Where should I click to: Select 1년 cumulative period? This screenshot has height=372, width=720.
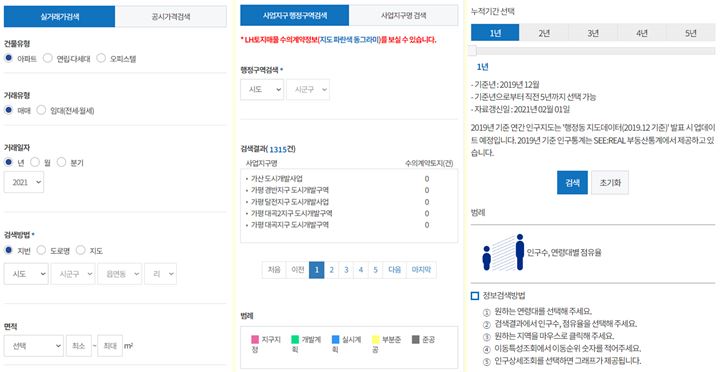pyautogui.click(x=495, y=33)
